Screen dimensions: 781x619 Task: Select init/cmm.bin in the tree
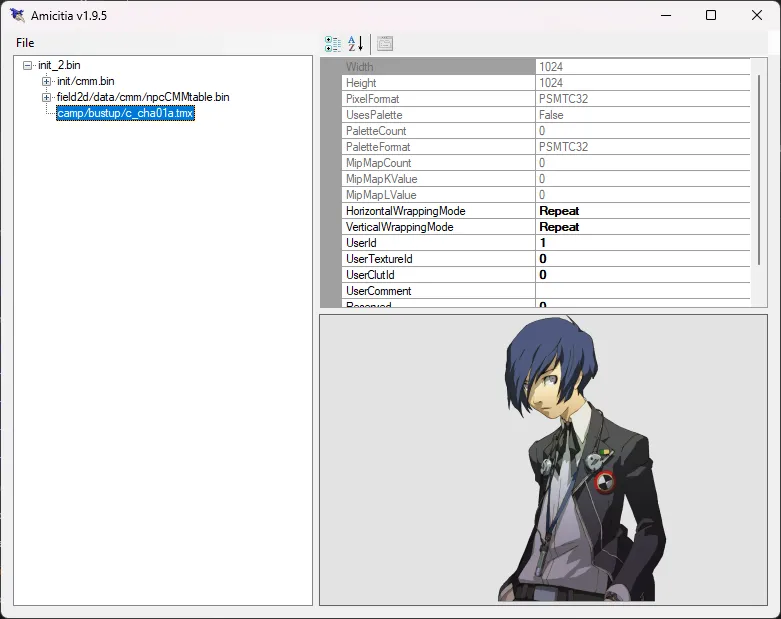tap(86, 81)
